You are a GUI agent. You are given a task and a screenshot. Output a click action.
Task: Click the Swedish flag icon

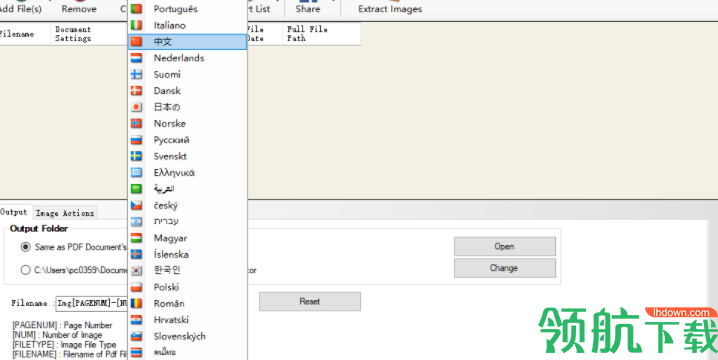coord(136,156)
